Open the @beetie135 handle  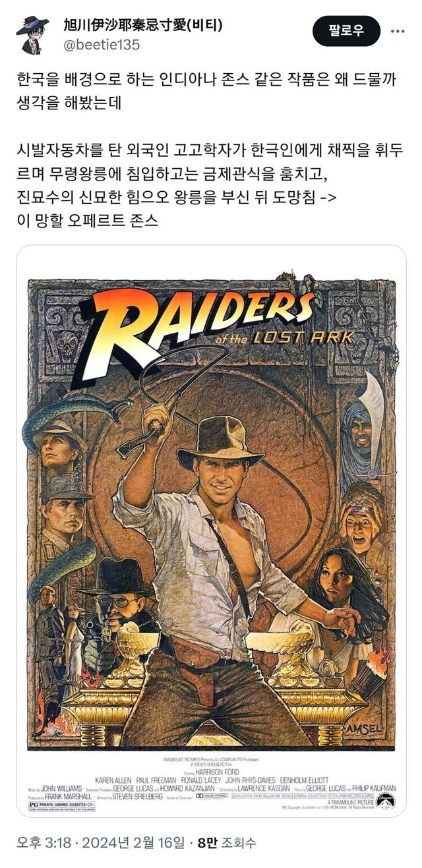tap(101, 45)
